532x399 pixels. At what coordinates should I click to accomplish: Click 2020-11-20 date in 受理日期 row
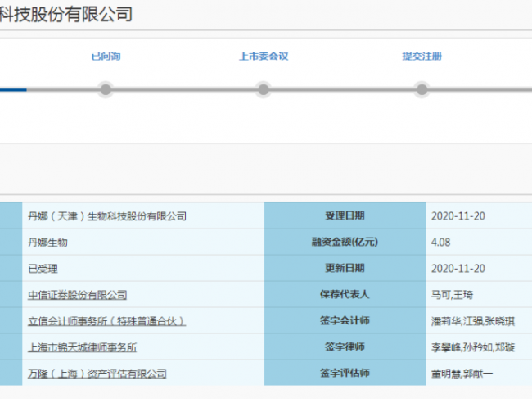point(458,216)
